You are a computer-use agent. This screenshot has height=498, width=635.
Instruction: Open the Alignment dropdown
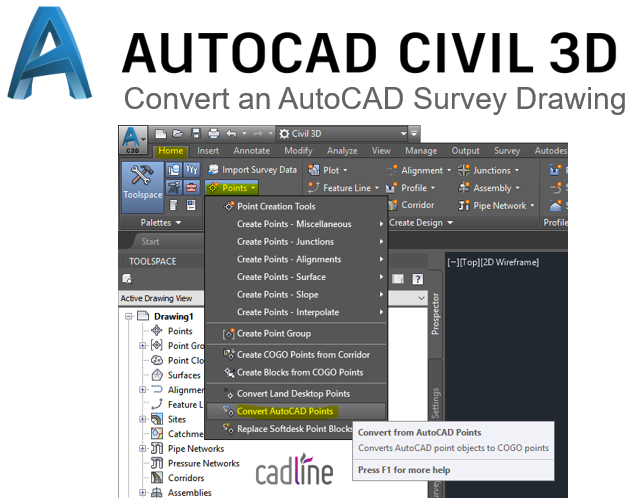[418, 170]
